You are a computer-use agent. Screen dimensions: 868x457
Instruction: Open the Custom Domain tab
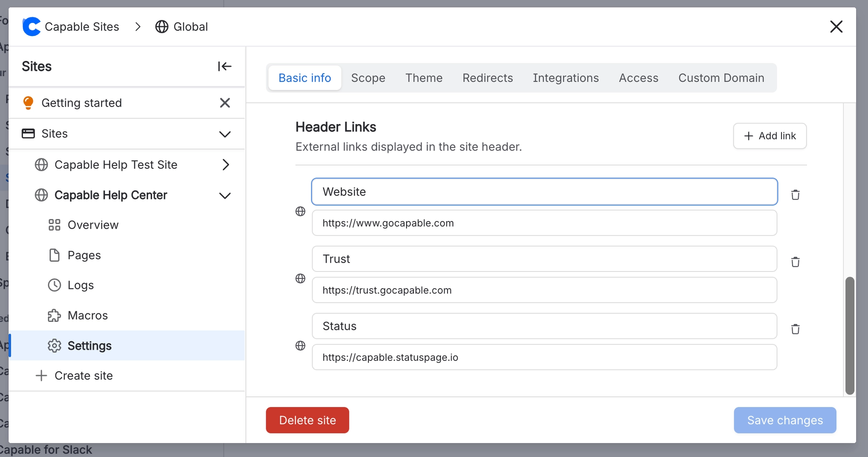pyautogui.click(x=721, y=78)
